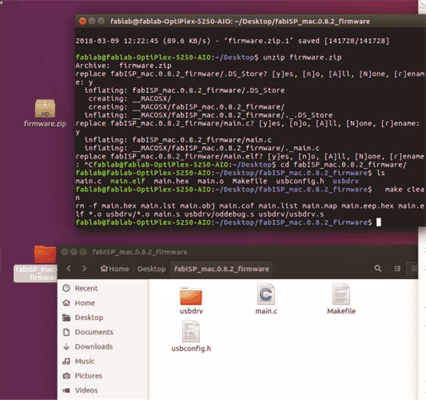Click the terminal title bar text
The width and height of the screenshot is (426, 400).
[x=240, y=22]
